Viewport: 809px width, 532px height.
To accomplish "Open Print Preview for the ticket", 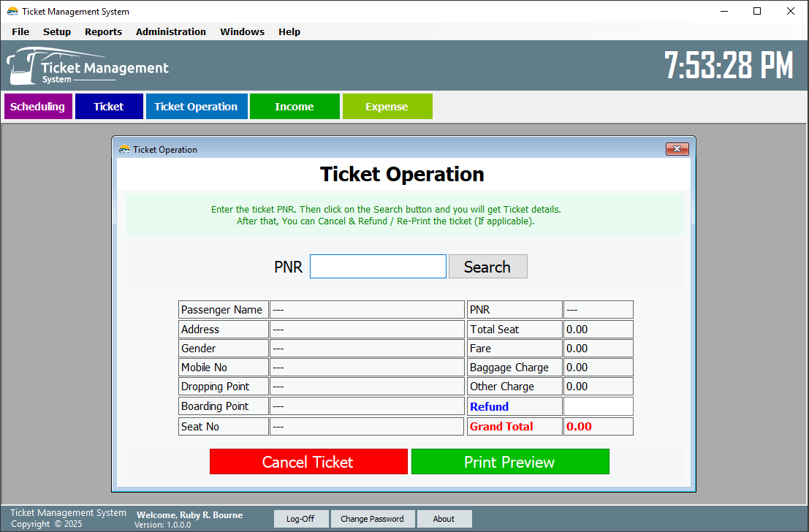I will [509, 461].
